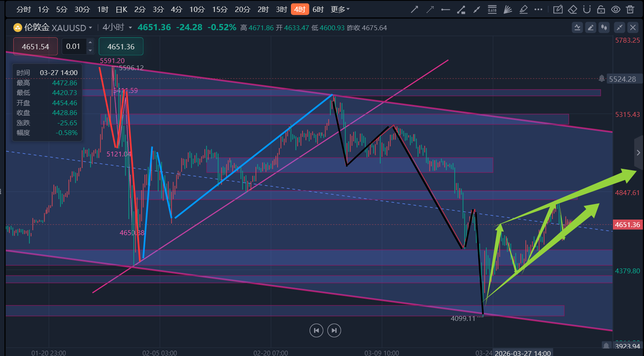The width and height of the screenshot is (644, 356).
Task: Select the 4分 timeframe
Action: 176,9
